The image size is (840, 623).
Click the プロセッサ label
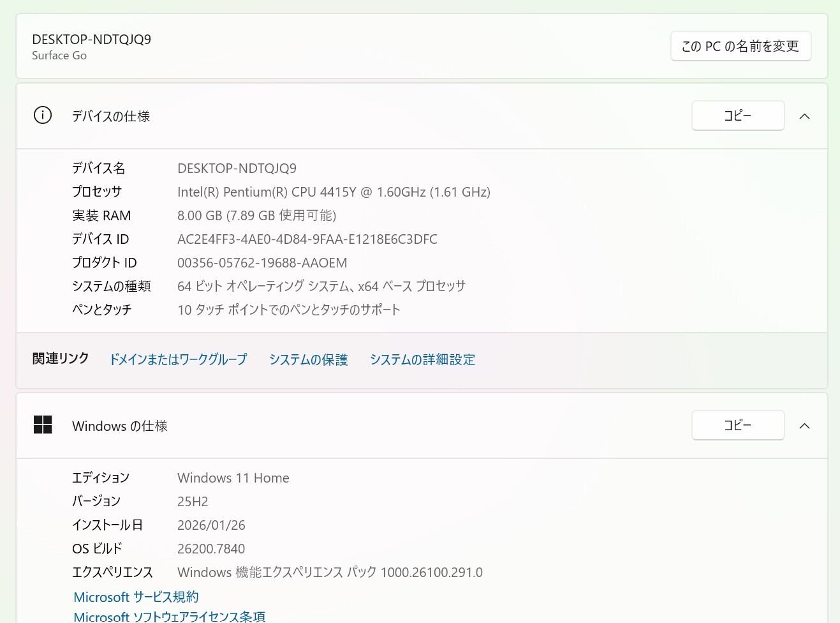[x=97, y=191]
